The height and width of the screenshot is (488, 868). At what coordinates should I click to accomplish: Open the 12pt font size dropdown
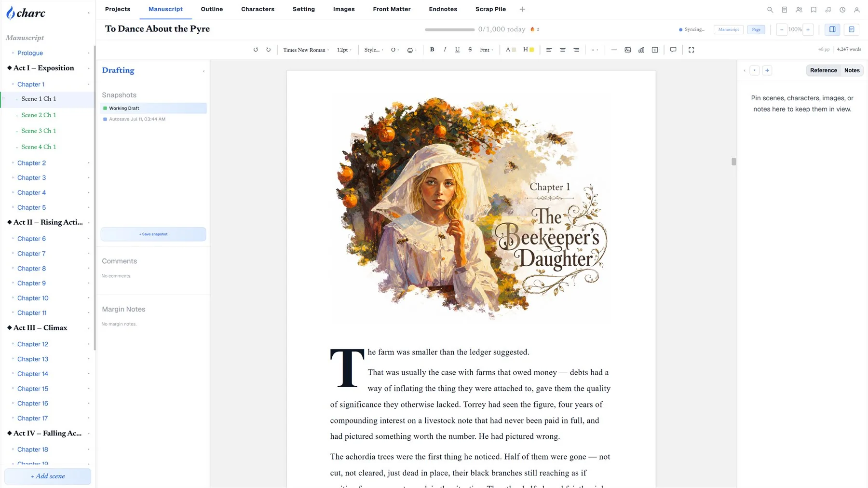tap(344, 50)
